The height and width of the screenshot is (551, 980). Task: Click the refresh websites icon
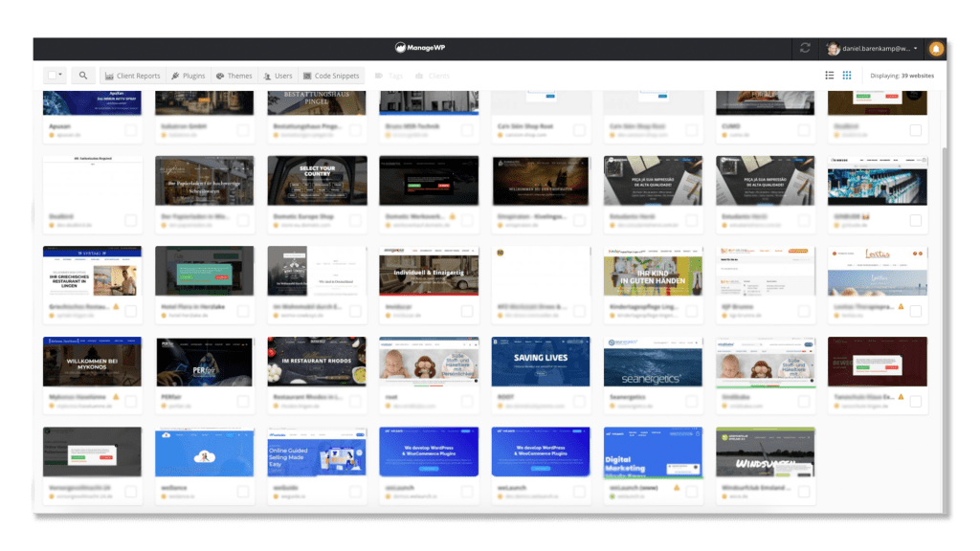point(807,46)
